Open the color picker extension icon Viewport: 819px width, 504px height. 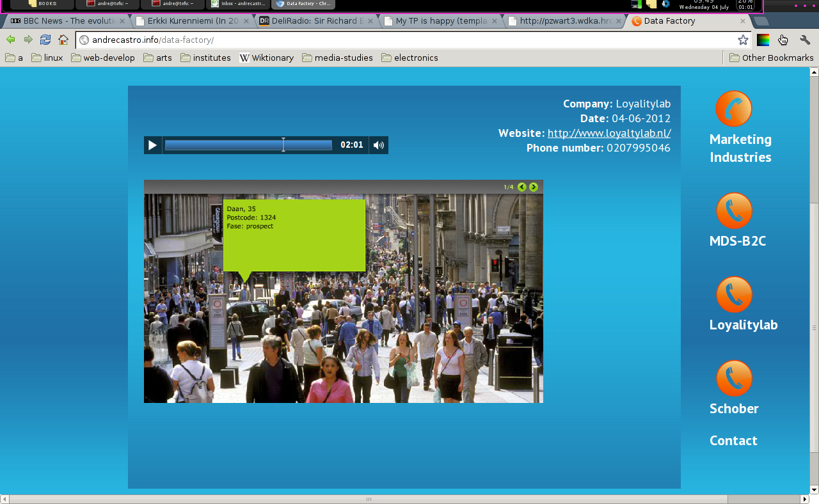point(763,40)
